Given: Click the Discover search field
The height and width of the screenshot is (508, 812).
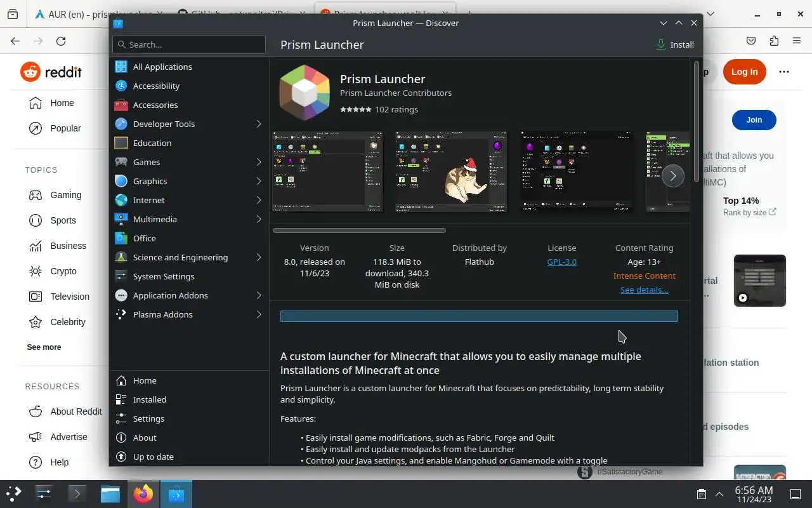Looking at the screenshot, I should click(x=189, y=44).
